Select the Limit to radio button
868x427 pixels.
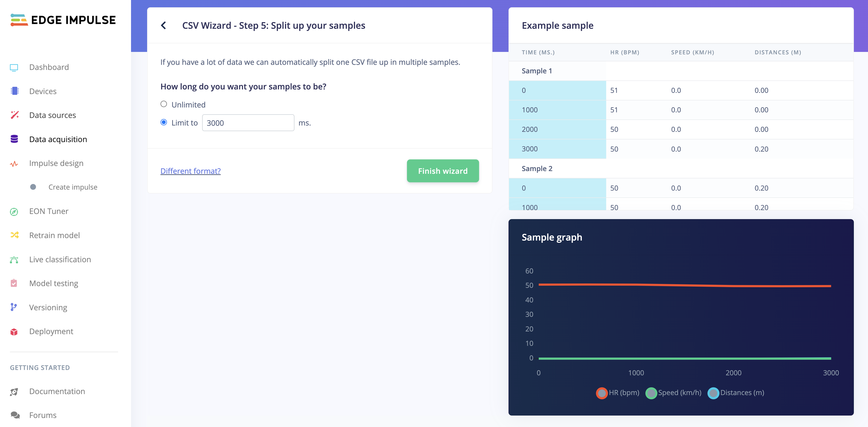[164, 122]
